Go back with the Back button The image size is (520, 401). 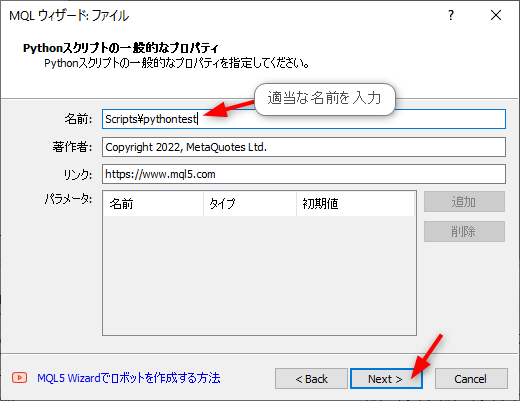(x=311, y=379)
